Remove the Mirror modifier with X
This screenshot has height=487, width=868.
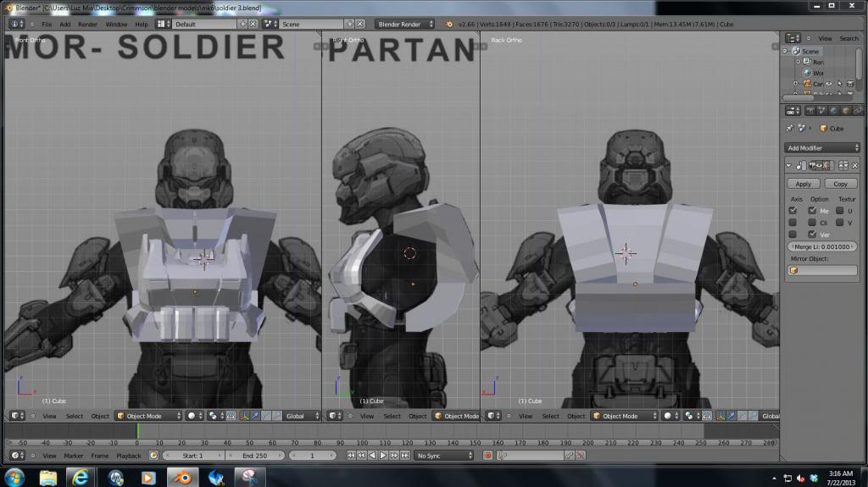pyautogui.click(x=854, y=166)
